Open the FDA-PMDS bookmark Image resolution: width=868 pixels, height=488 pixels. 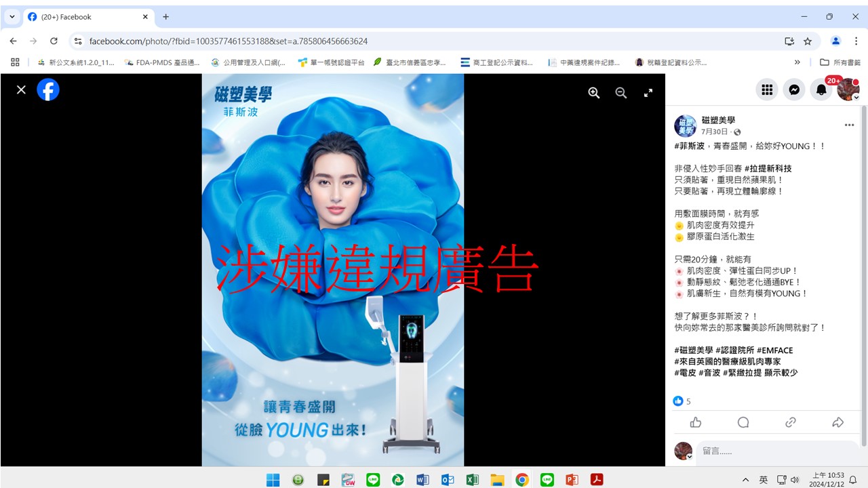pyautogui.click(x=163, y=62)
